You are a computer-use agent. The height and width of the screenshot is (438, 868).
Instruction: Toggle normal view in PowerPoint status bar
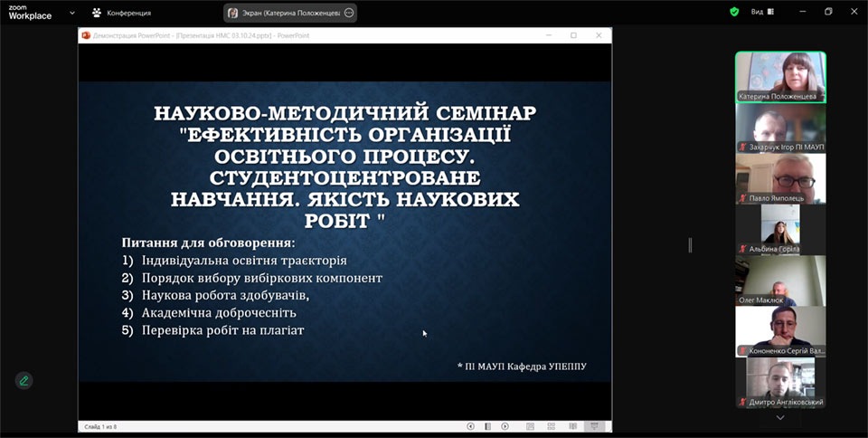pos(529,426)
